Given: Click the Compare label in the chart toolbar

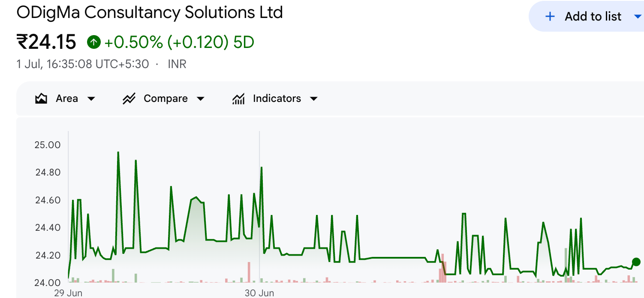Looking at the screenshot, I should click(x=166, y=98).
